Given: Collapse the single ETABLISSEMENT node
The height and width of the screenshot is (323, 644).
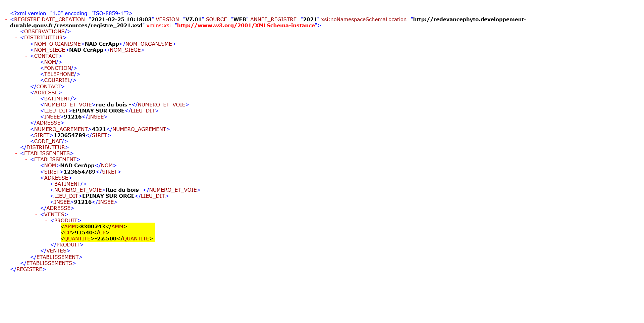Looking at the screenshot, I should (x=26, y=159).
